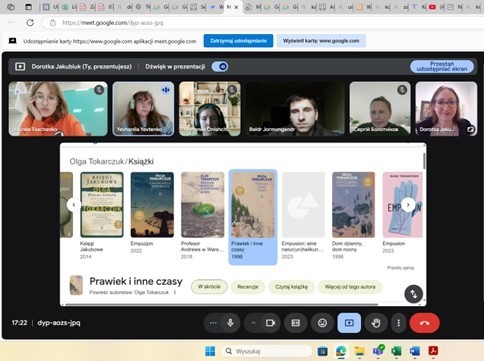Open Meet more options vertical dots
Viewport: 484px width, 361px height.
tap(398, 323)
